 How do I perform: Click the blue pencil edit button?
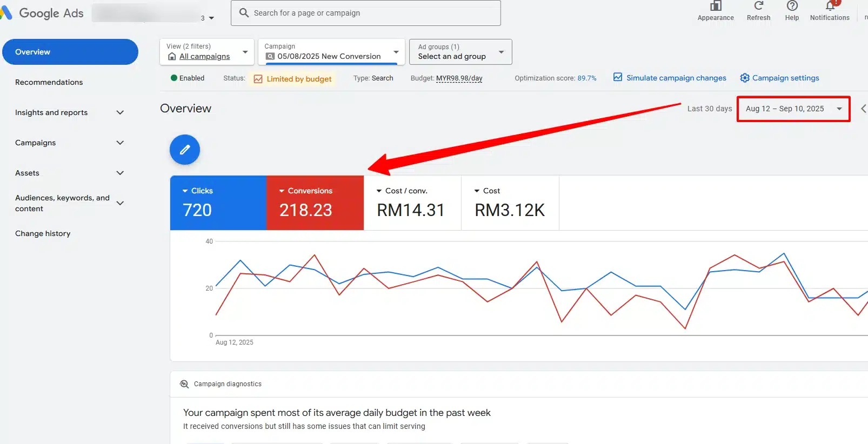point(185,150)
